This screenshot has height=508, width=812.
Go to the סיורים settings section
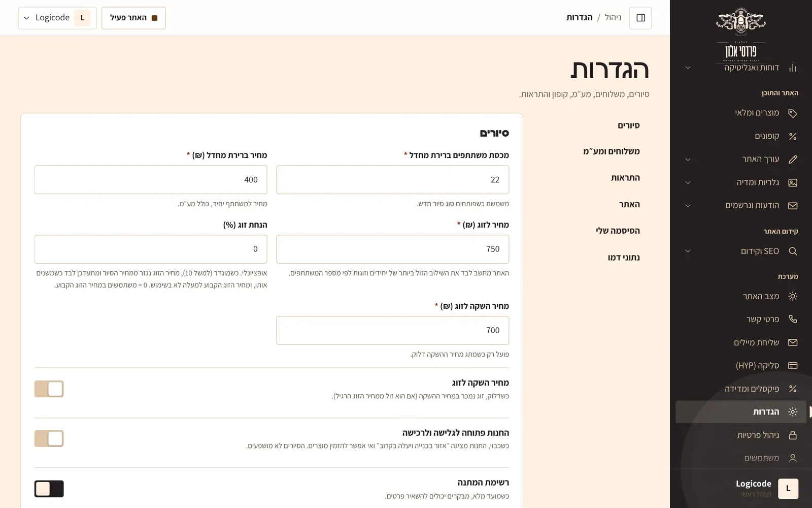click(628, 125)
